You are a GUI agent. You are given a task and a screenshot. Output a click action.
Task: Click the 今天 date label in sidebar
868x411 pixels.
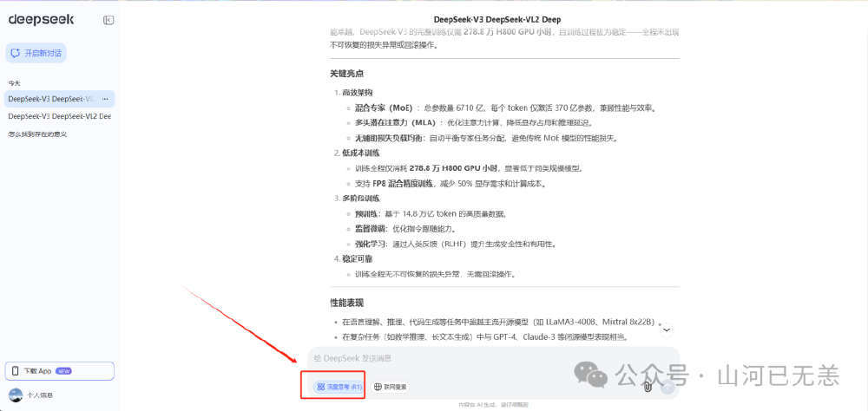coord(13,83)
